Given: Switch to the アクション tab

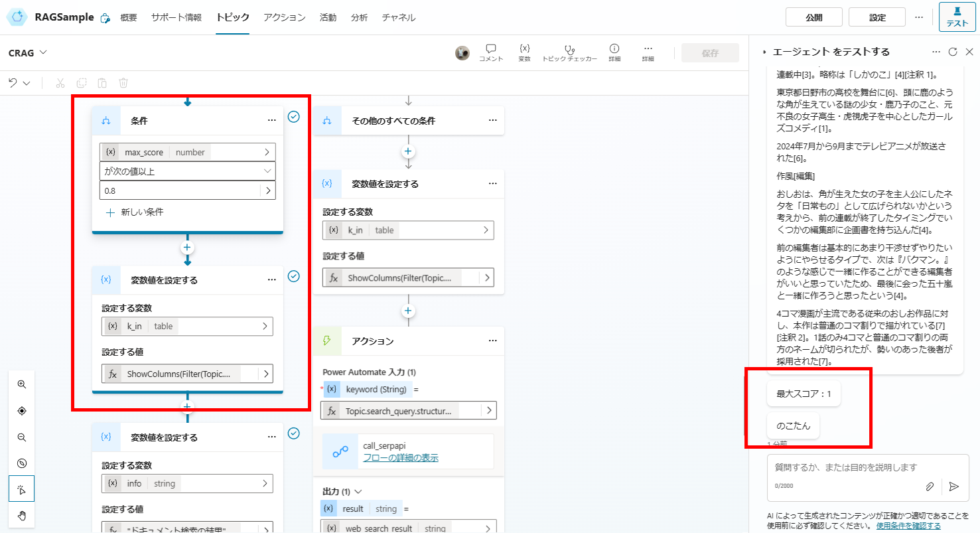Looking at the screenshot, I should (284, 18).
